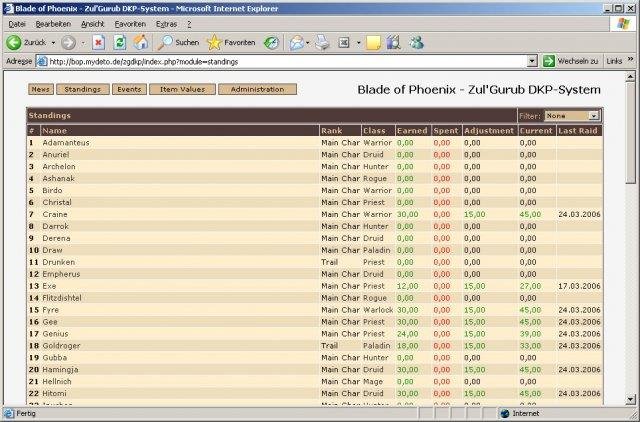The image size is (640, 422).
Task: Click the Mail envelope toolbar icon
Action: [297, 43]
